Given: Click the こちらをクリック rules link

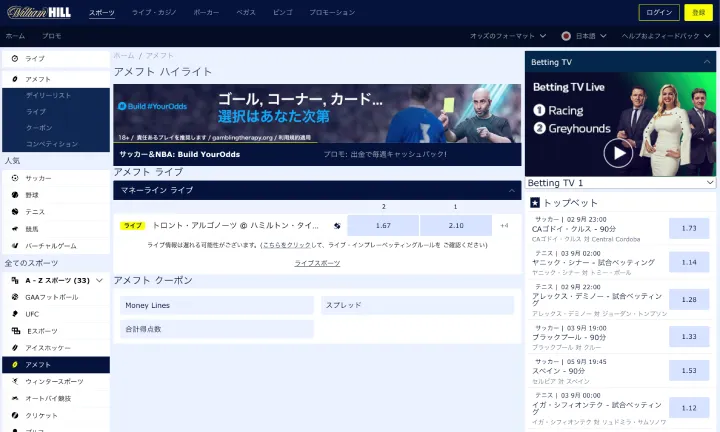Looking at the screenshot, I should 287,245.
